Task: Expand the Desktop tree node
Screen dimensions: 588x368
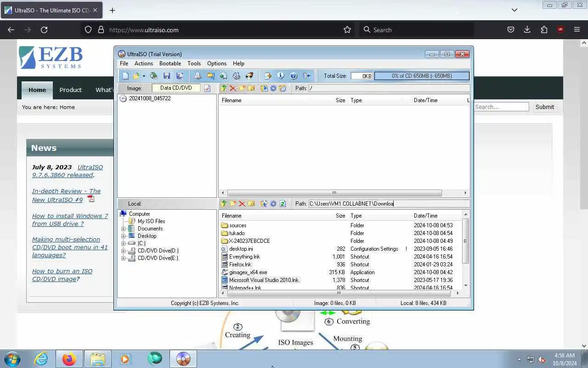Action: (x=123, y=236)
